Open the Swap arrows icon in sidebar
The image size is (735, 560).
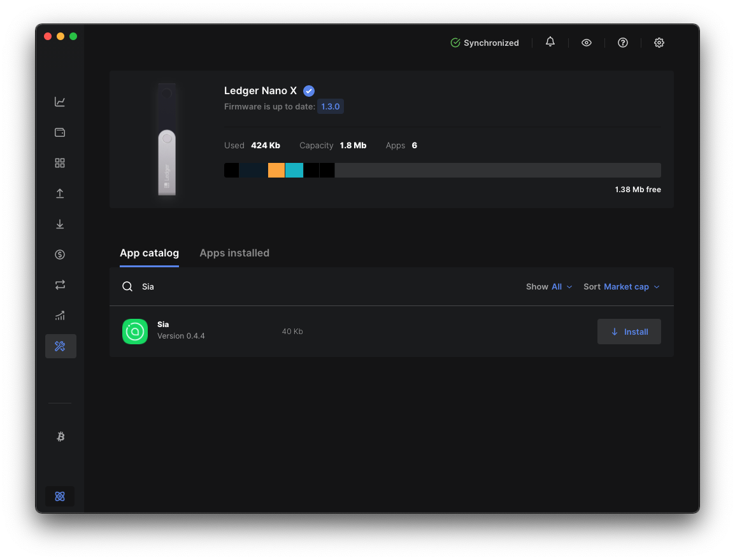click(59, 284)
